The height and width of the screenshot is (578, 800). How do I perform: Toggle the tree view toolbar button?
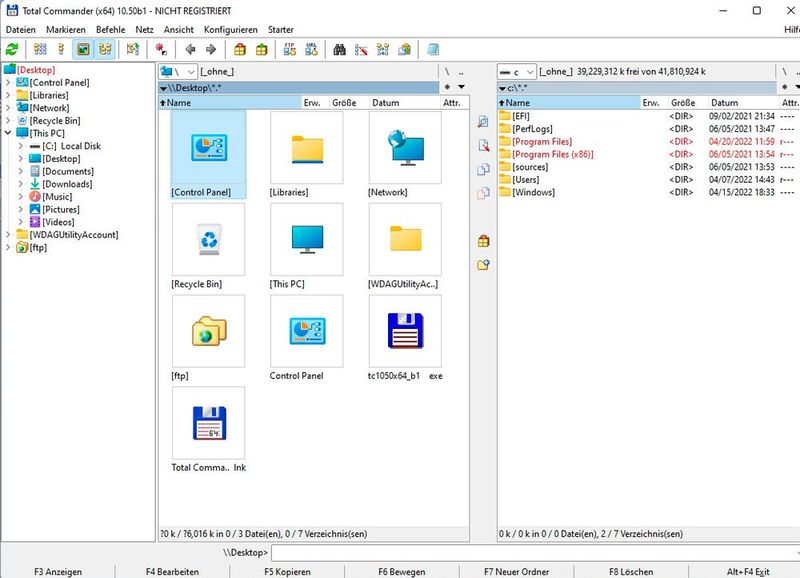(x=104, y=49)
